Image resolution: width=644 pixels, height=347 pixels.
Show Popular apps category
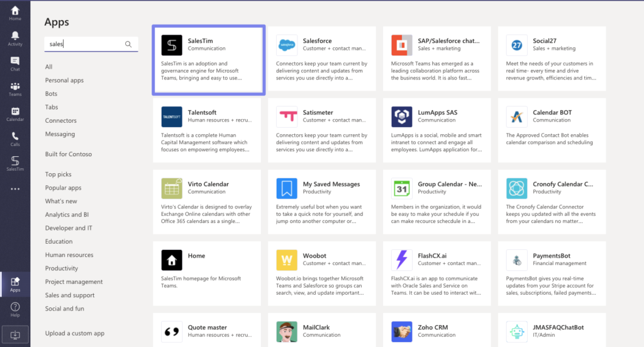coord(64,188)
